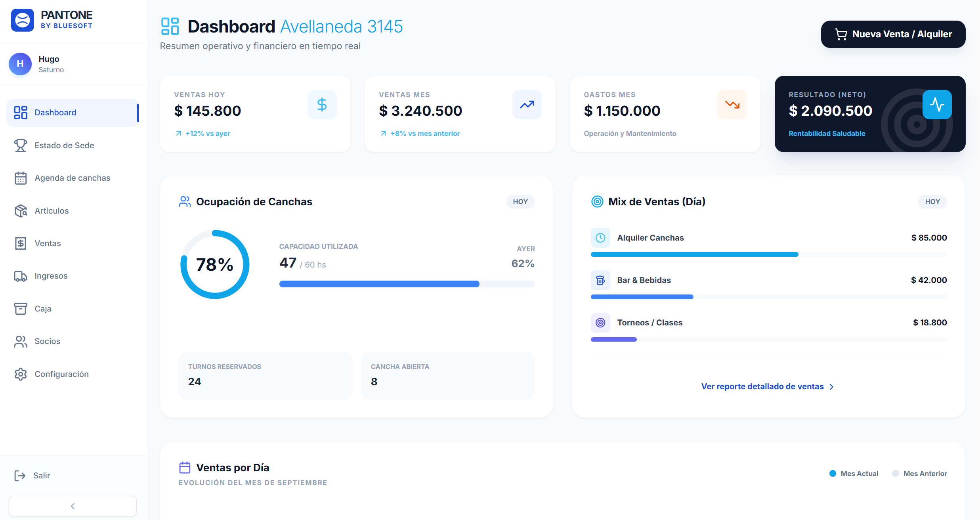This screenshot has width=980, height=520.
Task: Click the Estado de Sede trophy icon
Action: [x=21, y=145]
